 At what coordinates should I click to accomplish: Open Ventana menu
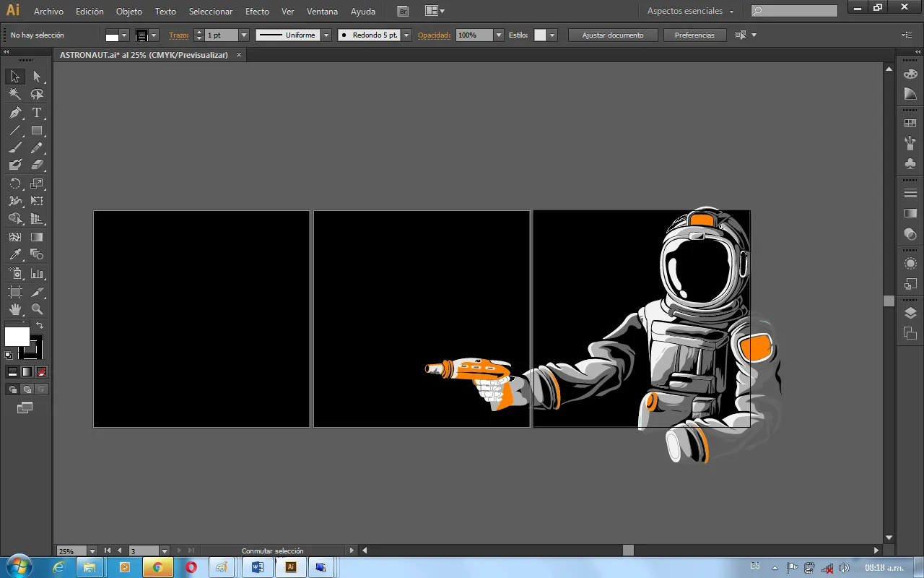tap(322, 12)
